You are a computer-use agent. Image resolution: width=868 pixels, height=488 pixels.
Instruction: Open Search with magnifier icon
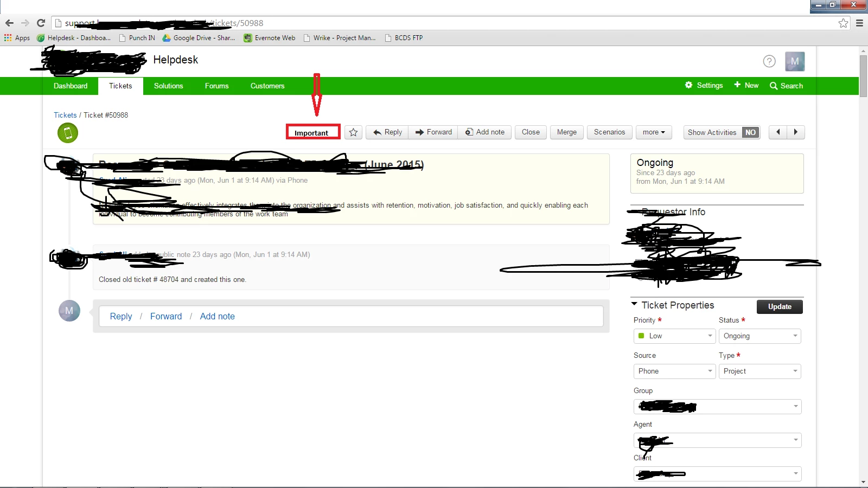pos(787,86)
